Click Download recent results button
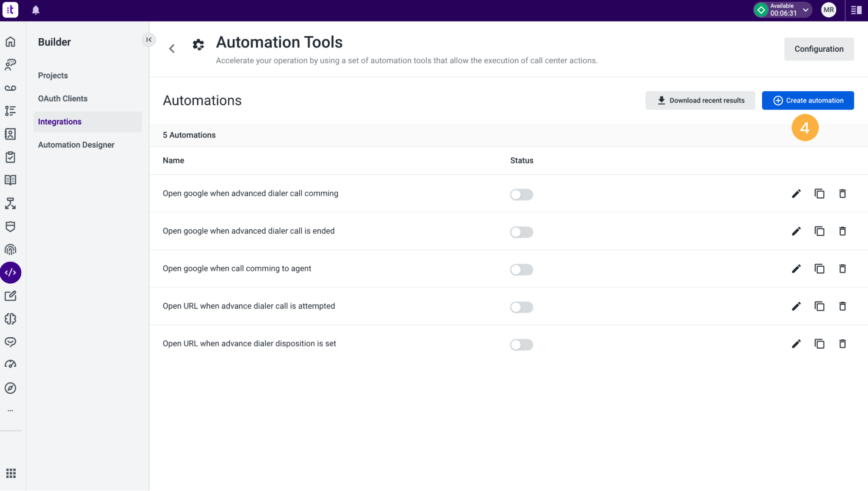 coord(700,100)
